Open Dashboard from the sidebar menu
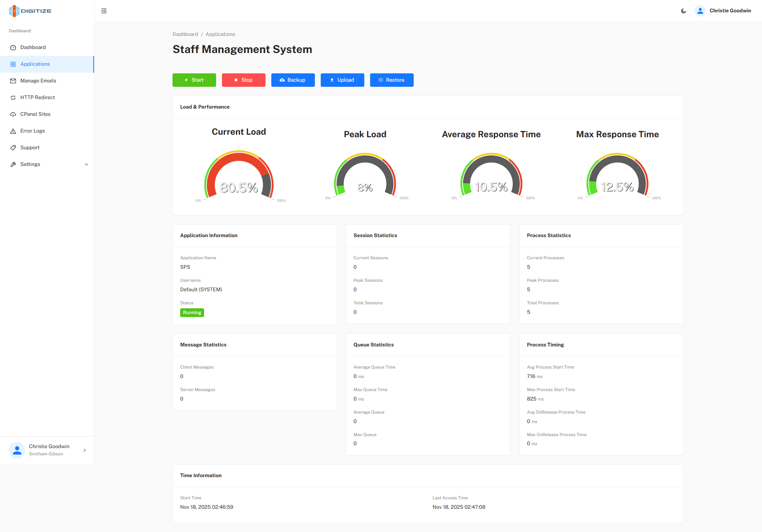This screenshot has width=762, height=532. coord(33,47)
